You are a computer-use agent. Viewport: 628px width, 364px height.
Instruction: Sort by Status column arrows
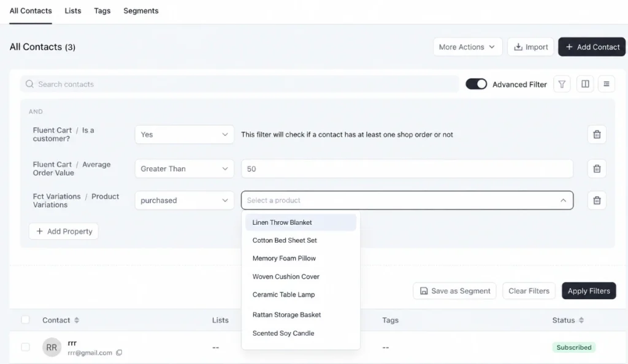tap(581, 320)
